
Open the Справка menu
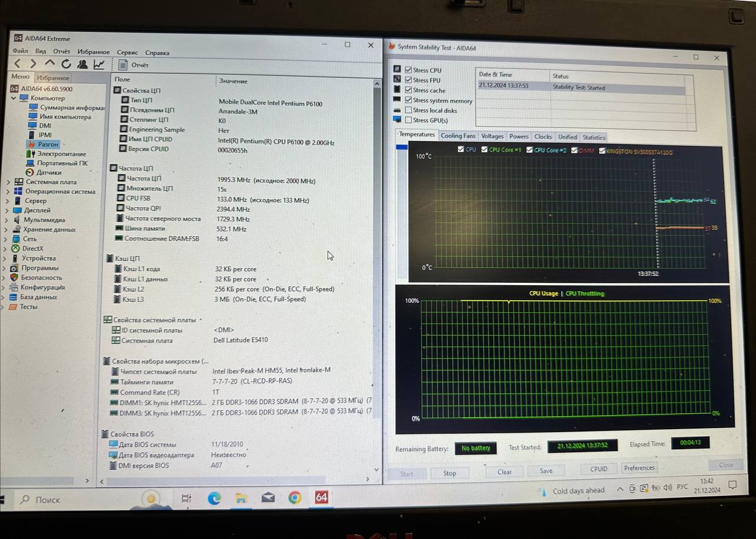(x=157, y=53)
